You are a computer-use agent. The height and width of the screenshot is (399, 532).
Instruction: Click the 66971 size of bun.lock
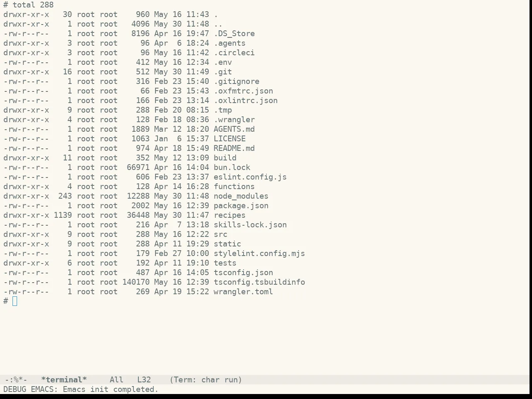(x=138, y=167)
